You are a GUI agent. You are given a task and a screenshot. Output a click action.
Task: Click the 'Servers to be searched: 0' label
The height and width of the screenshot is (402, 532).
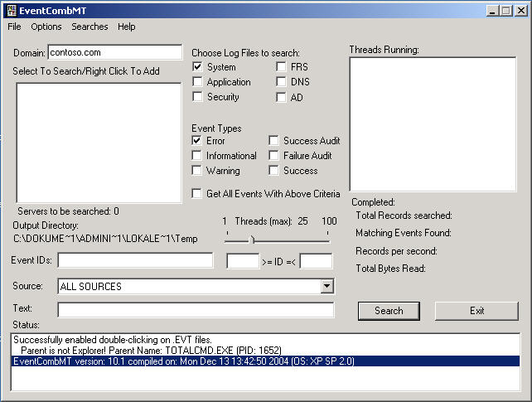tap(68, 211)
